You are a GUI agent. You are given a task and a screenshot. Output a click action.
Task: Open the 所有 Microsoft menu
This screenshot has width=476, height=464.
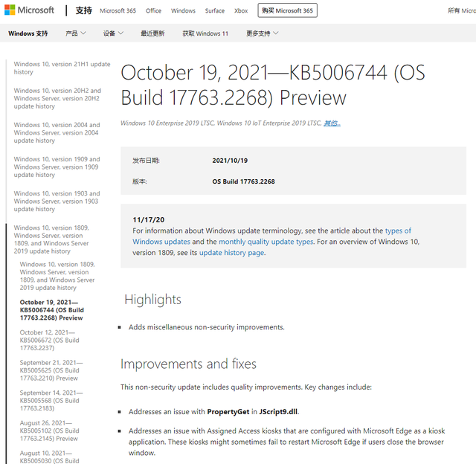pos(462,10)
